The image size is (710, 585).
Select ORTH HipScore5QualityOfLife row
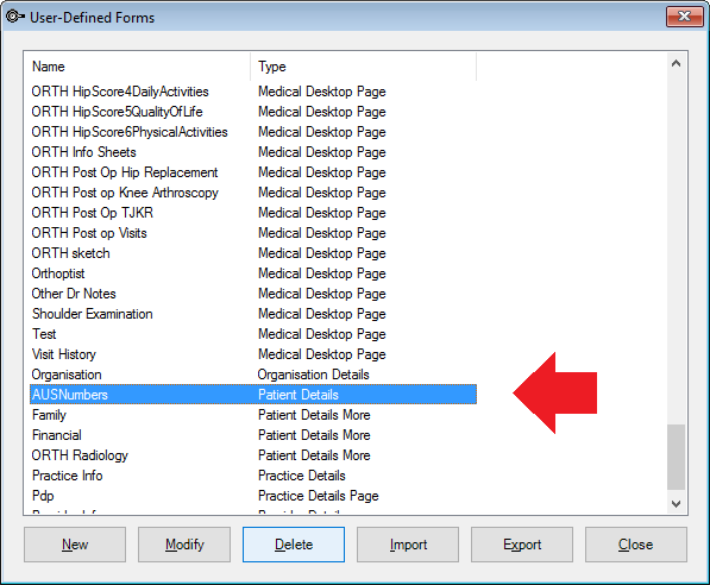[254, 112]
